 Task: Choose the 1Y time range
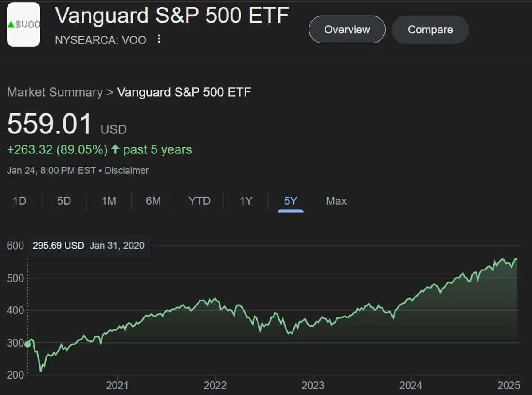pos(246,201)
